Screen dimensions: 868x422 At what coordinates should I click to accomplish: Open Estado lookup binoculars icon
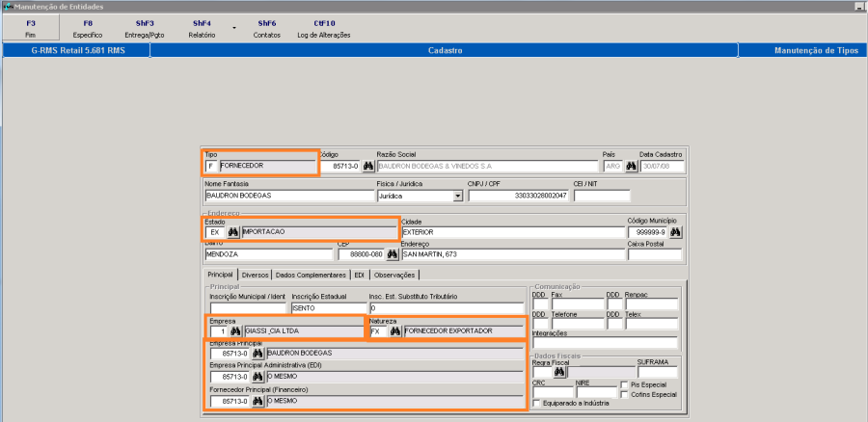coord(233,232)
